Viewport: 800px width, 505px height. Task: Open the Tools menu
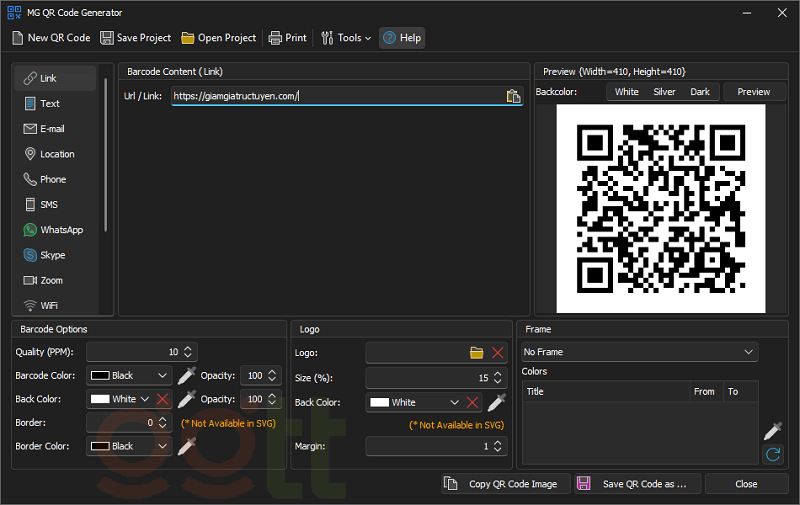pos(346,38)
